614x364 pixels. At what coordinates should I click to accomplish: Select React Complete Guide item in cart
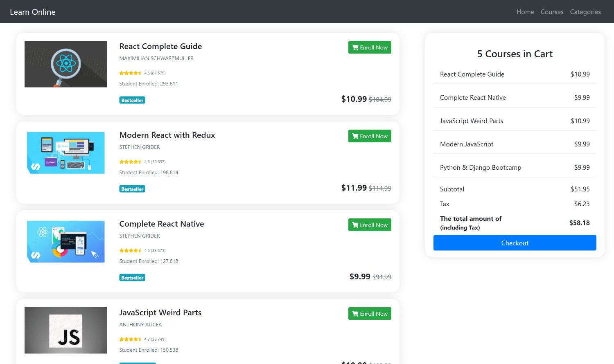pyautogui.click(x=515, y=74)
